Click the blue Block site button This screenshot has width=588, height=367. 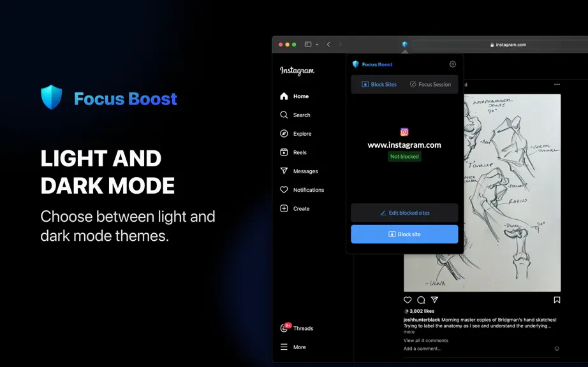tap(404, 234)
